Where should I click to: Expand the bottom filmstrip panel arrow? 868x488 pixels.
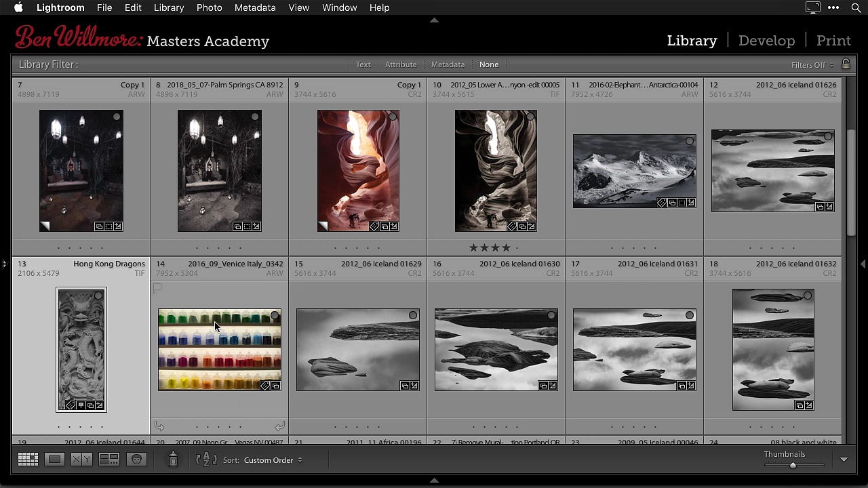pos(434,481)
